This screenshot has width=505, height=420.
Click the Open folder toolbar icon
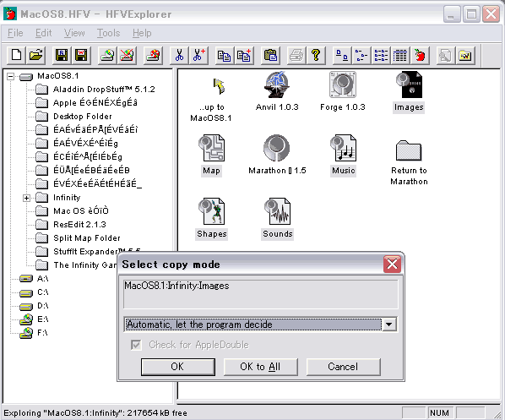click(x=35, y=55)
